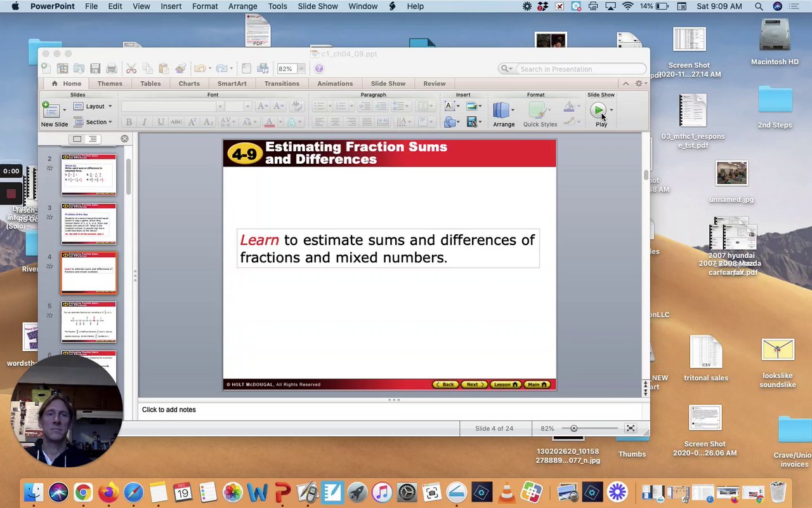Select Align Text Left in Paragraph group
This screenshot has height=508, width=812.
(319, 122)
